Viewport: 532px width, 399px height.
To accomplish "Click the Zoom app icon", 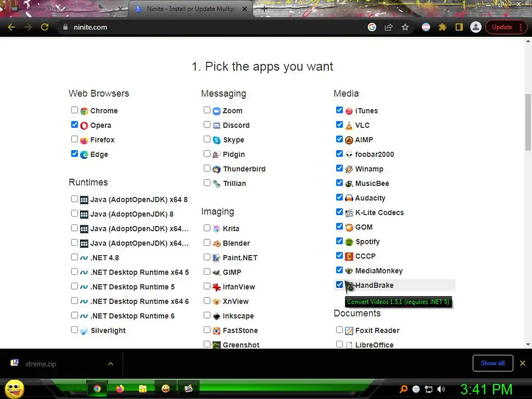I will coord(217,111).
